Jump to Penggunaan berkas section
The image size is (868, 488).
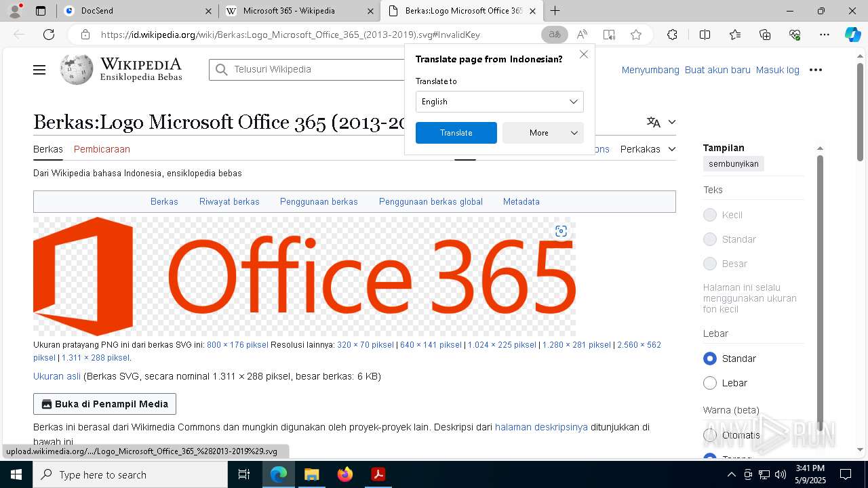319,202
